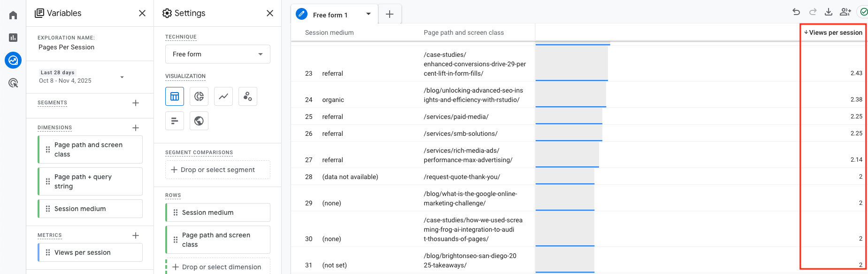Select the Geo map visualization icon
Viewport: 868px width, 274px height.
point(199,121)
